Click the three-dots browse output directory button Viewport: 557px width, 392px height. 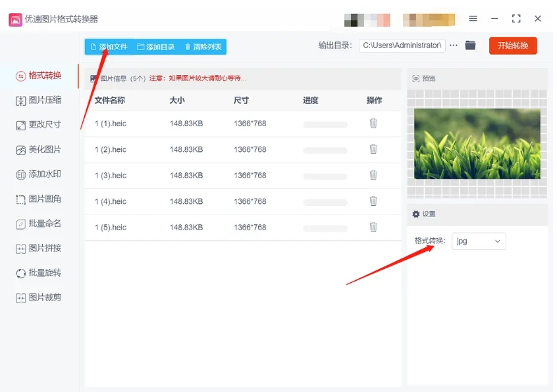pos(453,45)
